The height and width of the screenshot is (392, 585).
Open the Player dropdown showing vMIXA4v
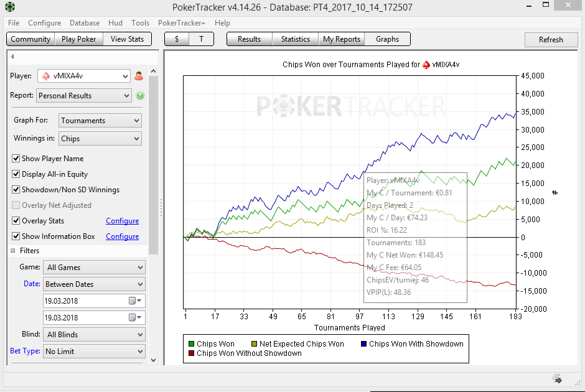84,76
